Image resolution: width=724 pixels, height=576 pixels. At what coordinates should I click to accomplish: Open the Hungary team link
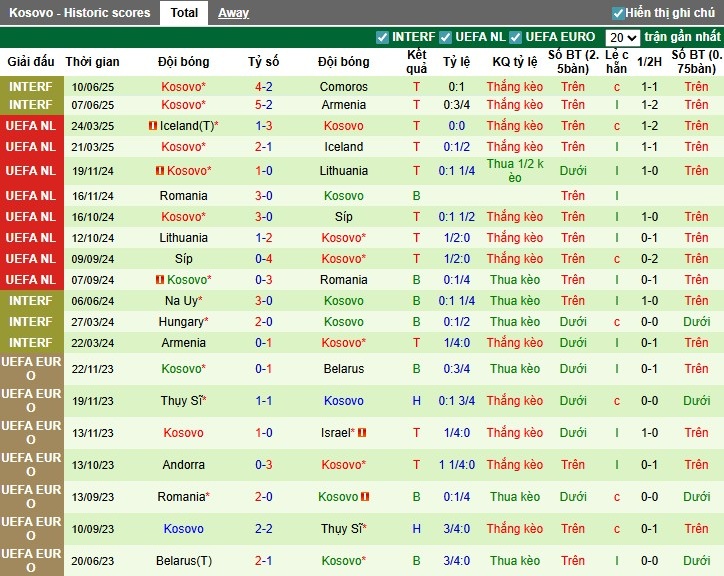[183, 322]
